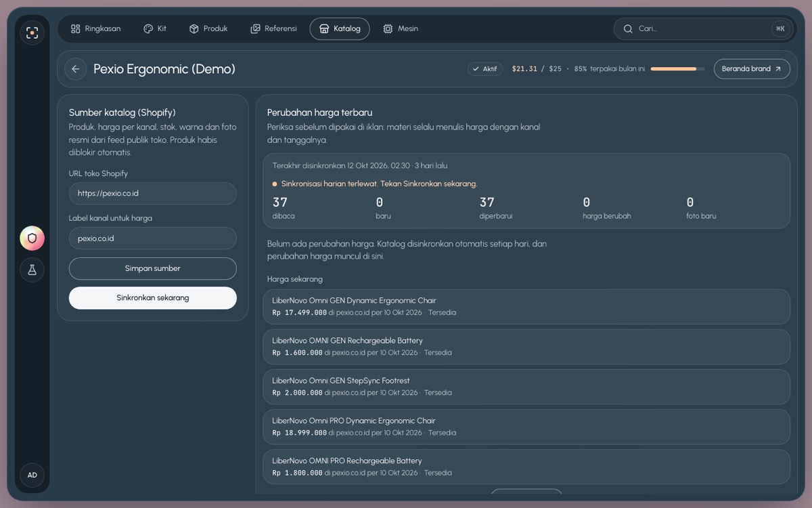Click the 'harga berubah' stat label
The width and height of the screenshot is (812, 508).
pyautogui.click(x=607, y=216)
